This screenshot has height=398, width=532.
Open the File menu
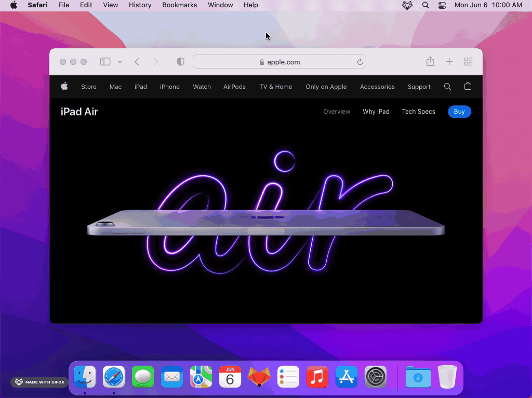click(64, 5)
